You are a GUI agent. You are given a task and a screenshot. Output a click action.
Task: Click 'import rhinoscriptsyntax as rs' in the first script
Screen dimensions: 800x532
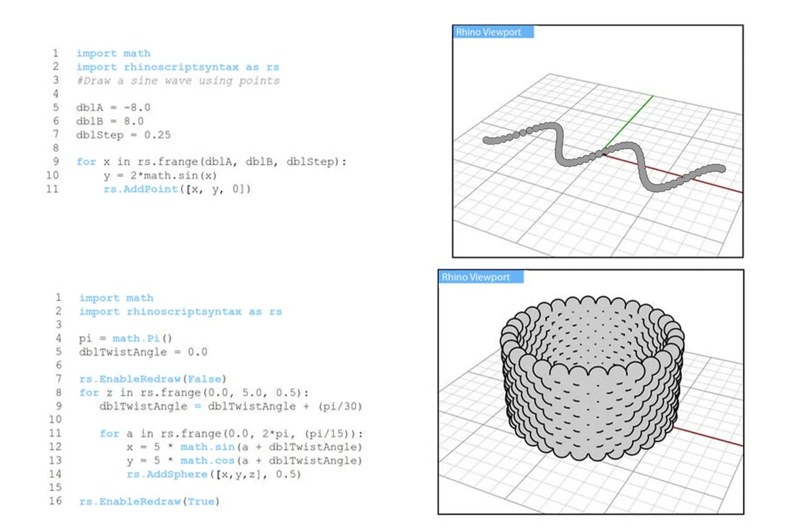[x=178, y=67]
